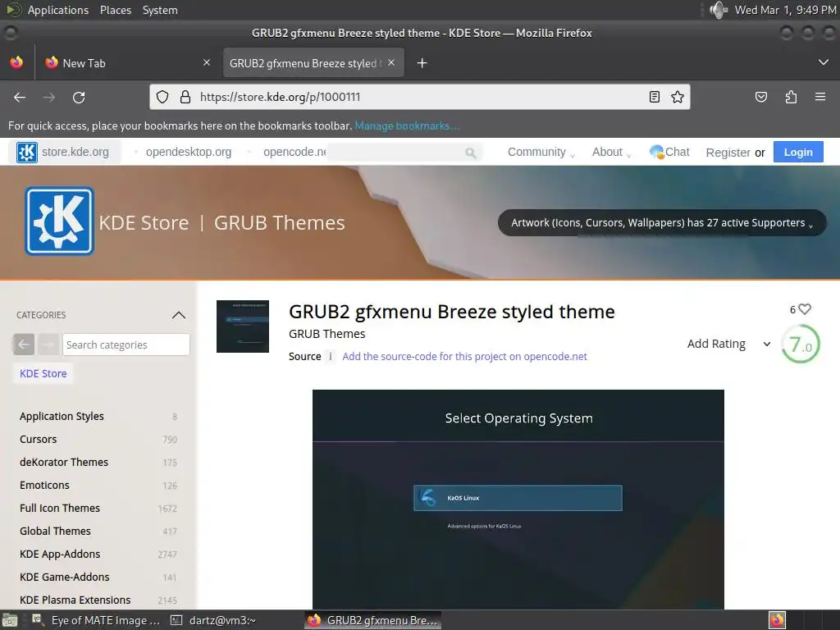Reload the page with the refresh icon

(x=79, y=97)
